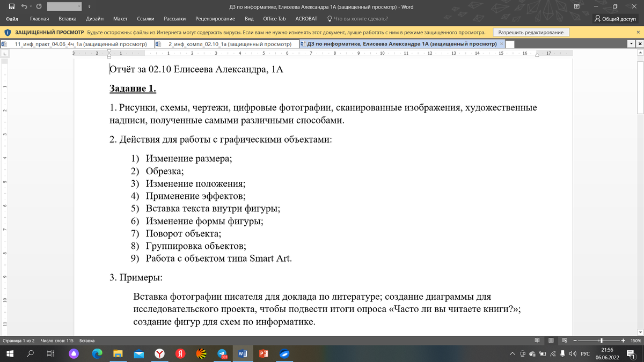Click the Undo arrow icon
Viewport: 644px width, 362px height.
pos(25,6)
